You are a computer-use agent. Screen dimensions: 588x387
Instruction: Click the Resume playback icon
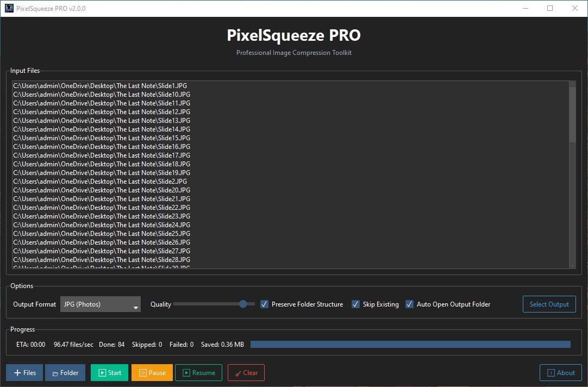(x=186, y=373)
